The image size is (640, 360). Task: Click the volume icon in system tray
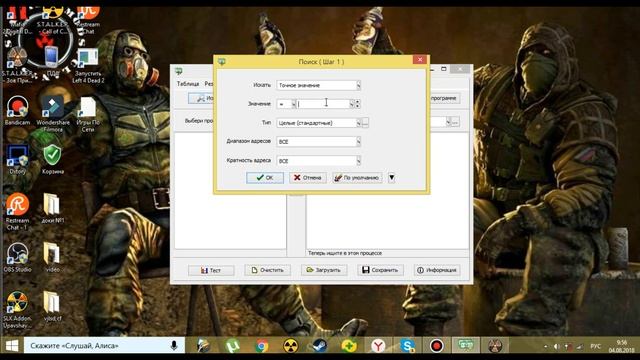point(557,347)
